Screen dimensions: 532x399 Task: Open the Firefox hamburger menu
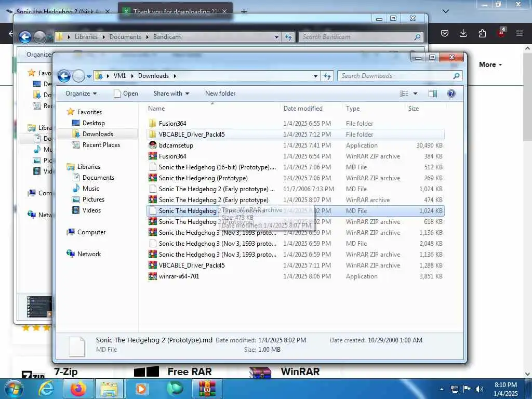click(519, 33)
